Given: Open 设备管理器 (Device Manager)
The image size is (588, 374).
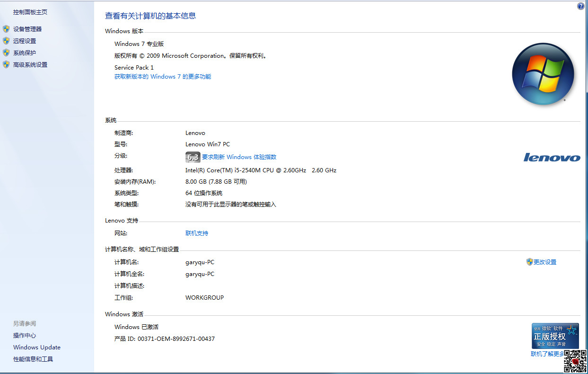Looking at the screenshot, I should [x=27, y=29].
